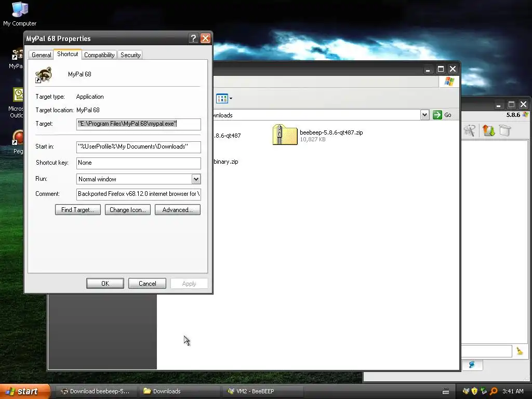Click the Comment text field
The image size is (532, 399).
point(138,194)
